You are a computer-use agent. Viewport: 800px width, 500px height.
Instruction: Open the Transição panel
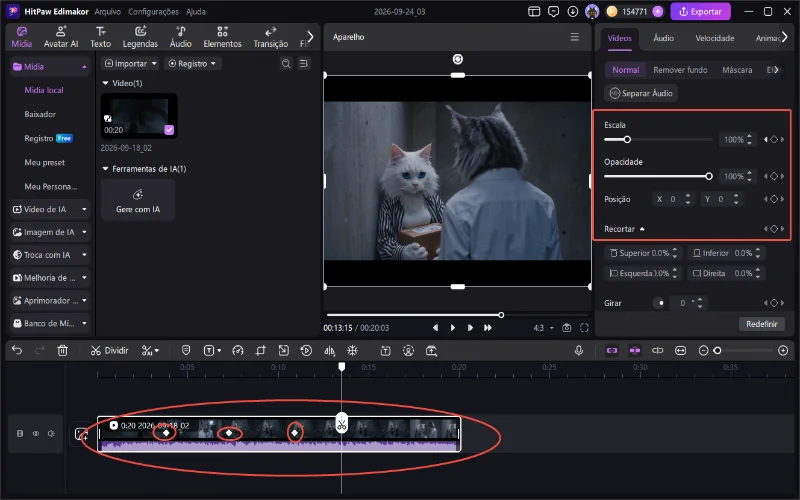[270, 37]
